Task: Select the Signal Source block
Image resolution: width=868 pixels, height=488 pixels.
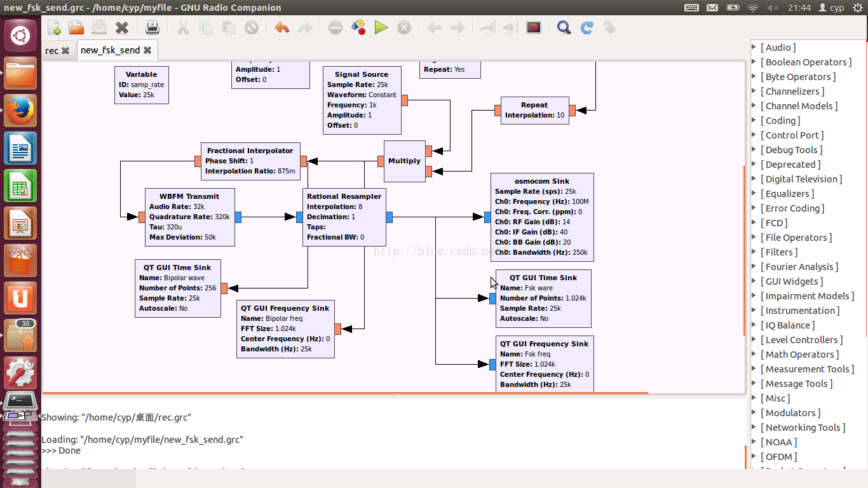Action: click(362, 100)
